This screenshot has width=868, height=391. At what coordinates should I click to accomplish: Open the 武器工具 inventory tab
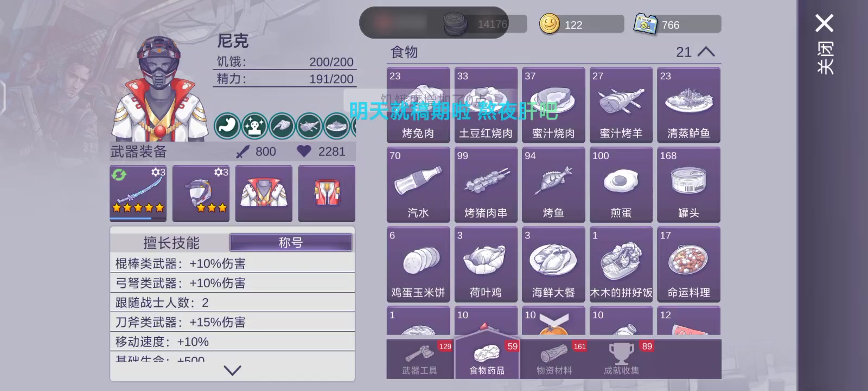[420, 359]
